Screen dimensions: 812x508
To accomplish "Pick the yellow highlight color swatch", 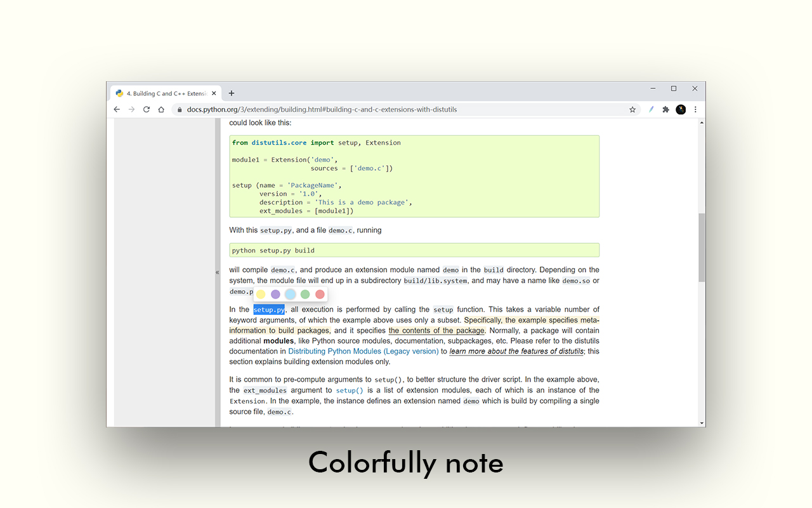I will tap(260, 294).
